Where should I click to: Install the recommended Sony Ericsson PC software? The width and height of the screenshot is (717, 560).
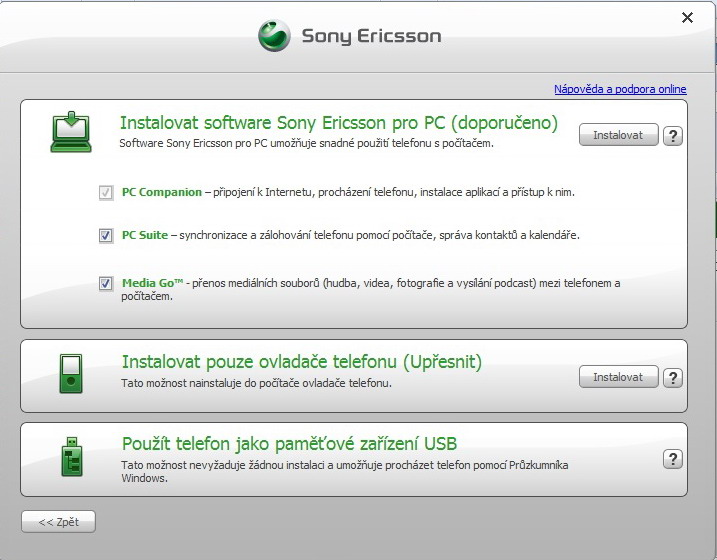pyautogui.click(x=618, y=135)
